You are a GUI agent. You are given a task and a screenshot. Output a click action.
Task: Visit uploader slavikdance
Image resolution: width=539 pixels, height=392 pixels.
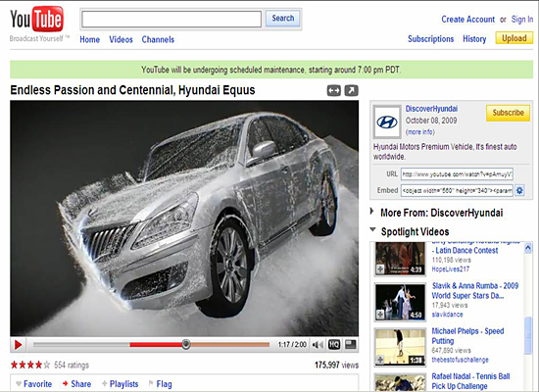447,315
